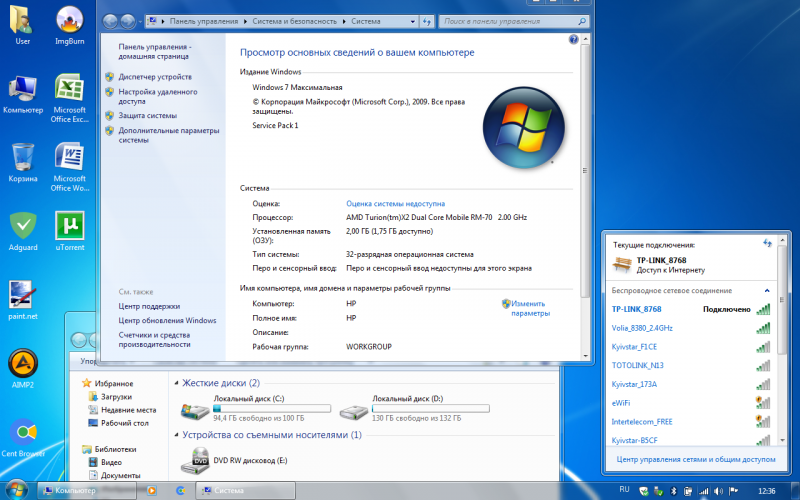Viewport: 800px width, 500px height.
Task: Refresh the wireless network list
Action: coord(767,243)
